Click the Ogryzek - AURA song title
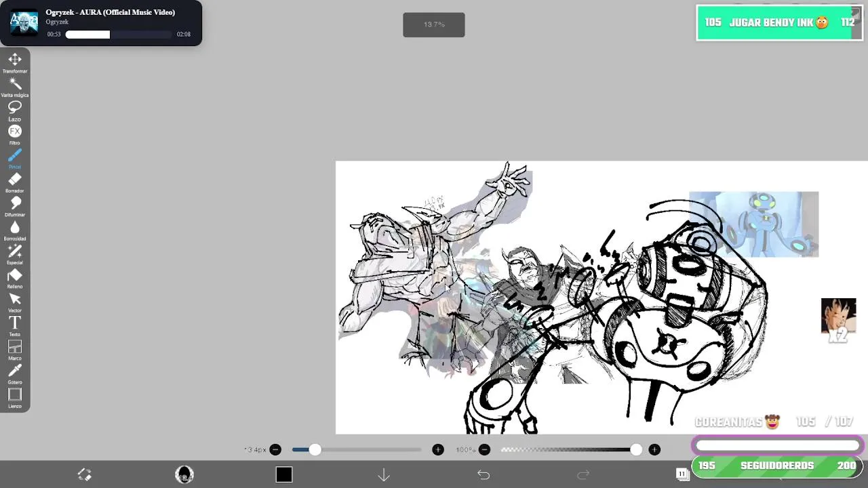868x488 pixels. click(110, 12)
